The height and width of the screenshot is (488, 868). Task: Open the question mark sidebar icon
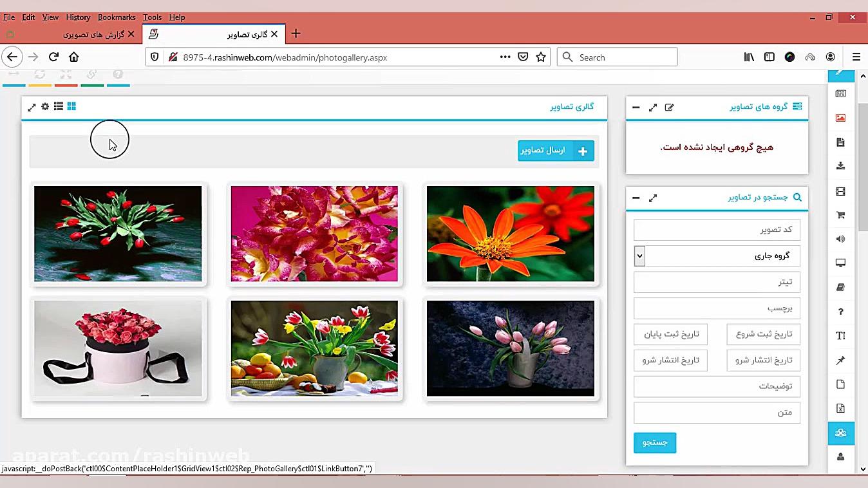click(x=840, y=312)
